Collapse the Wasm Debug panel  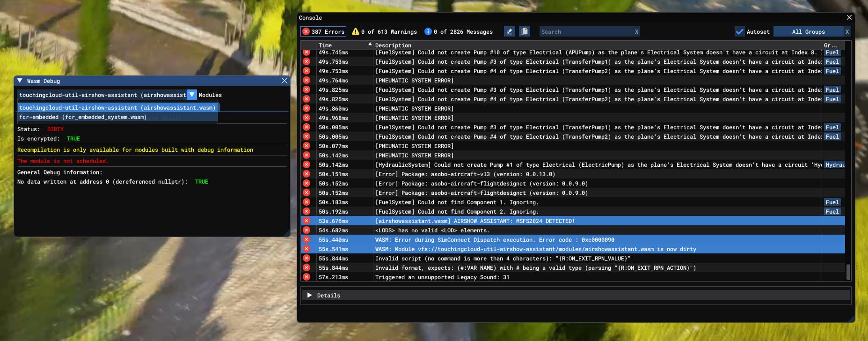click(20, 81)
